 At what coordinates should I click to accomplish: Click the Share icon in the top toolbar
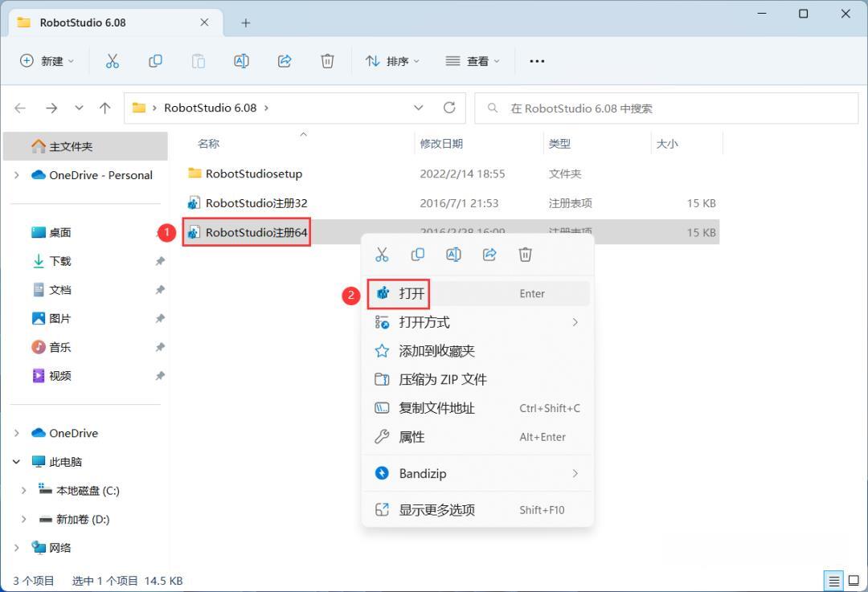[x=285, y=61]
